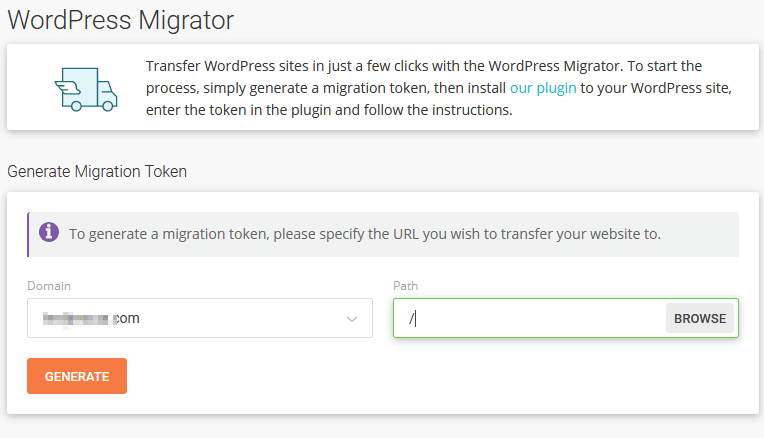Click the BROWSE button
This screenshot has width=764, height=438.
[x=700, y=318]
